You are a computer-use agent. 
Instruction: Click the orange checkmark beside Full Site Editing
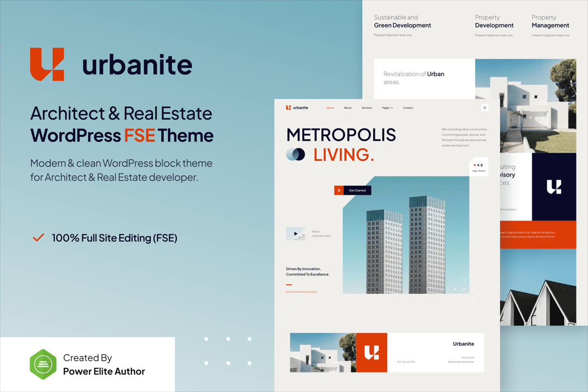click(38, 238)
